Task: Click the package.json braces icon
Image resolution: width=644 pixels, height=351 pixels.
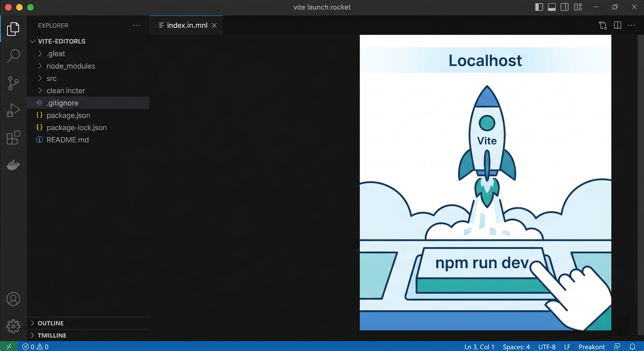Action: pyautogui.click(x=39, y=115)
